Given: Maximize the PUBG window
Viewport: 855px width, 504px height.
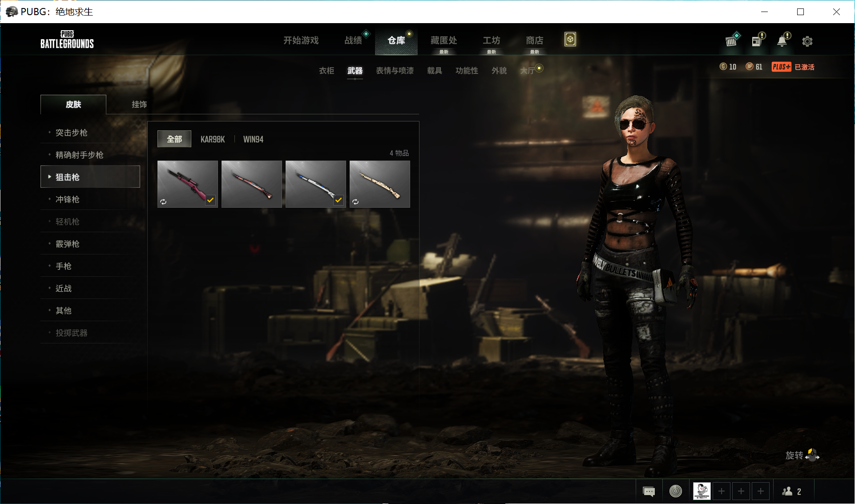Looking at the screenshot, I should click(800, 12).
